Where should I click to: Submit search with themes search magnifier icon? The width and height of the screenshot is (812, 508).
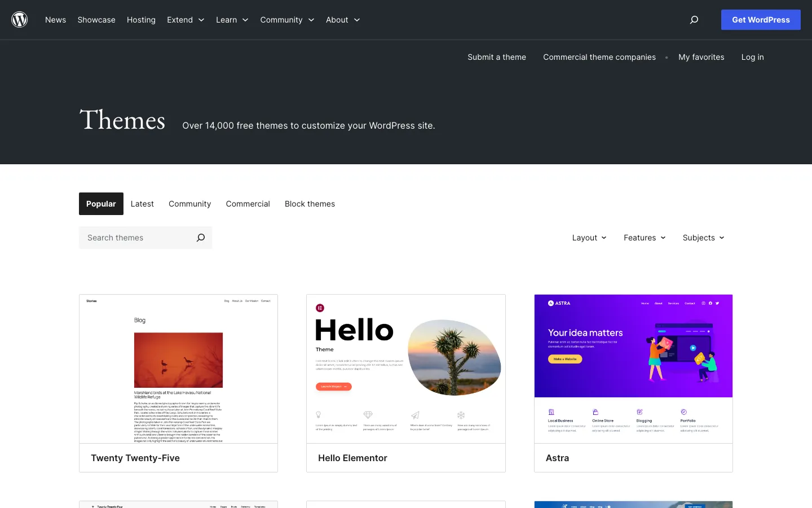click(201, 238)
